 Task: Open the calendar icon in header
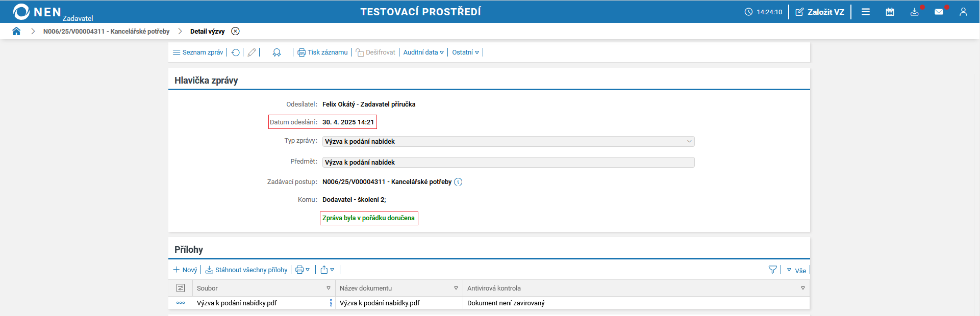[890, 12]
